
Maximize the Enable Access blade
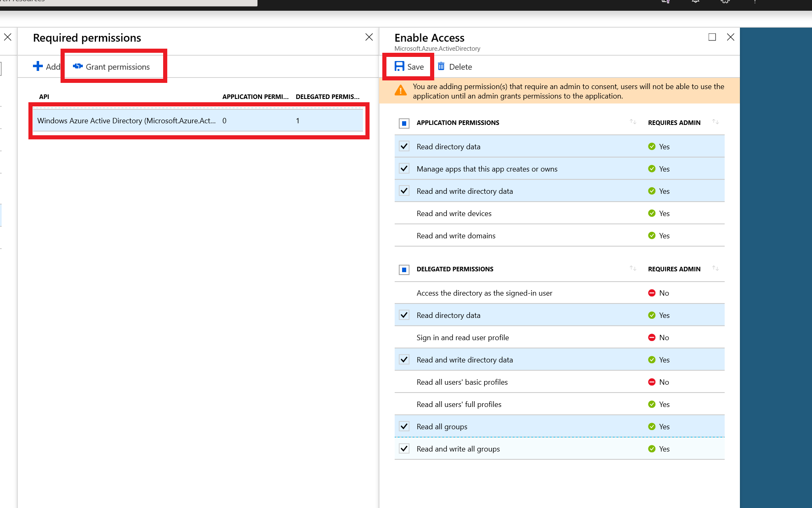coord(712,37)
